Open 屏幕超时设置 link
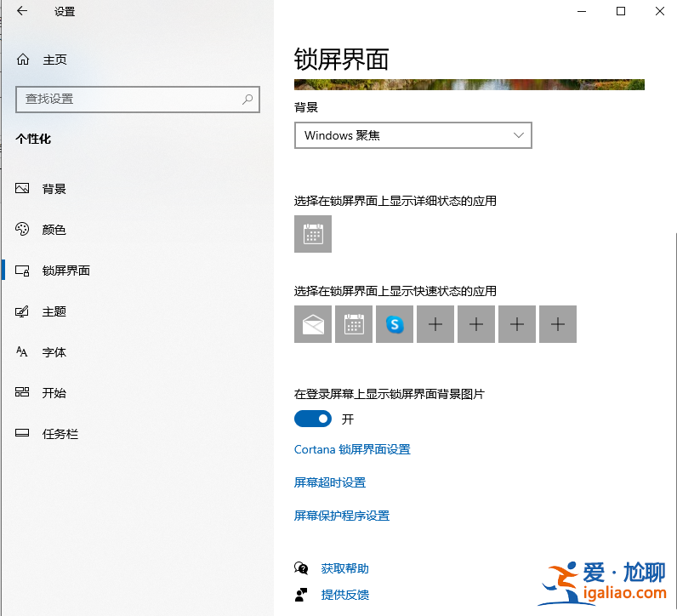The image size is (677, 616). coord(330,482)
